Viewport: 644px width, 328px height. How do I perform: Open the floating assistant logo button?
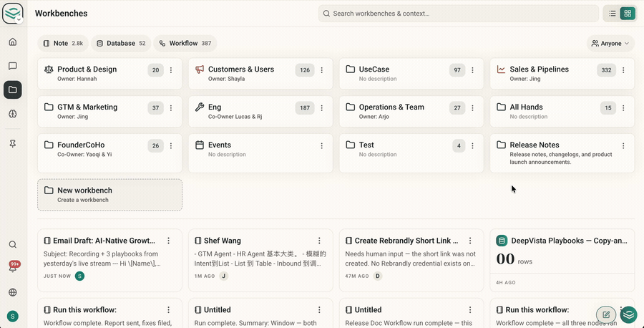pyautogui.click(x=628, y=315)
